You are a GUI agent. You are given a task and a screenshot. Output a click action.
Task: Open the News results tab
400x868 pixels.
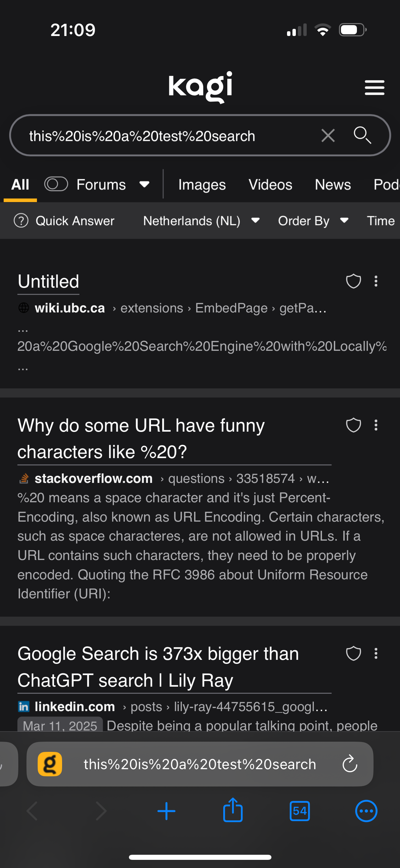click(332, 185)
